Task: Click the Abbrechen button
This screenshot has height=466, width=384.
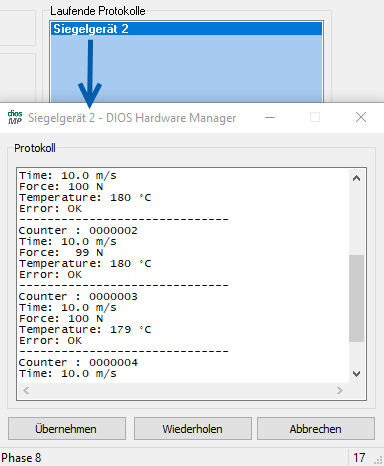Action: pos(316,429)
